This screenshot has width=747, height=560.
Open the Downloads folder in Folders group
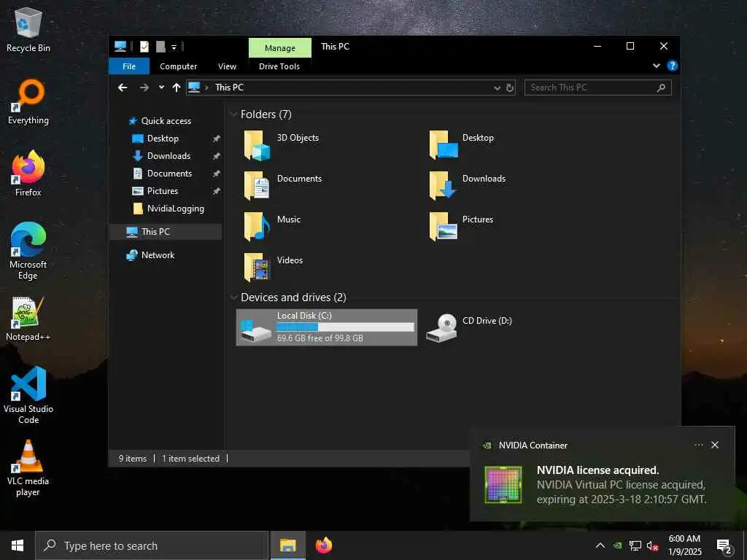(468, 186)
